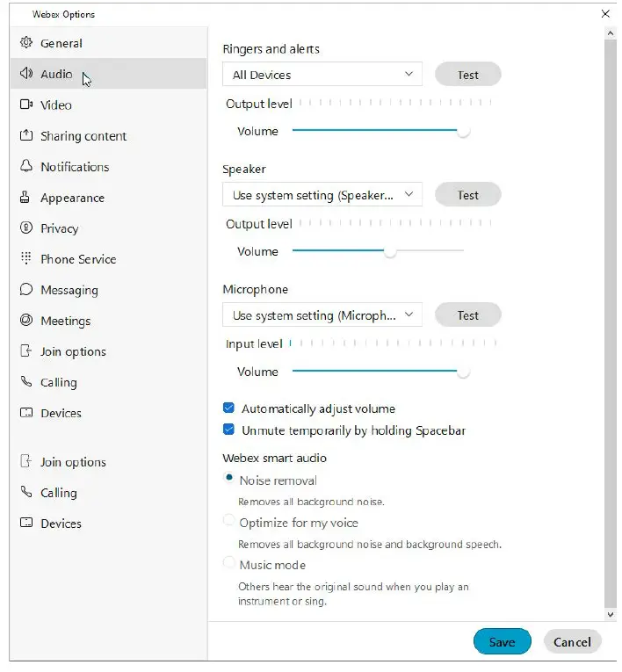Save the audio settings
The height and width of the screenshot is (672, 622).
pos(502,641)
